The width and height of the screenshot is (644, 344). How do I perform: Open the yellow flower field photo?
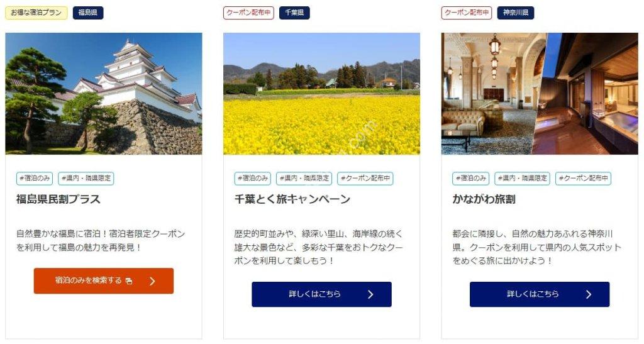point(321,94)
